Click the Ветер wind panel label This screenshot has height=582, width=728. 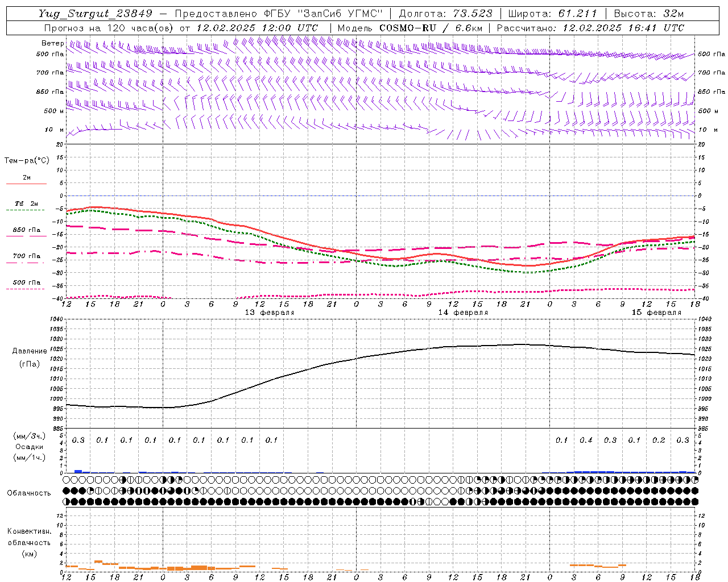pos(52,43)
